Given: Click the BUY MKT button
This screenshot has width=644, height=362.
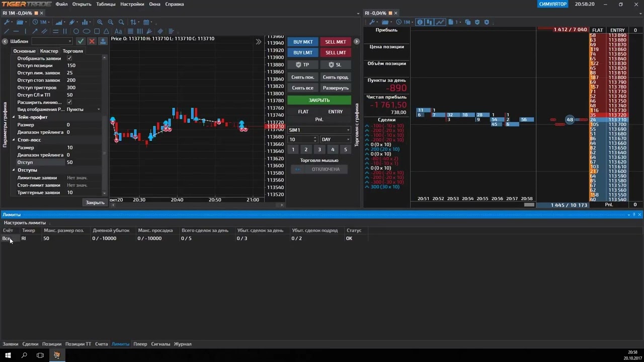Looking at the screenshot, I should tap(303, 42).
